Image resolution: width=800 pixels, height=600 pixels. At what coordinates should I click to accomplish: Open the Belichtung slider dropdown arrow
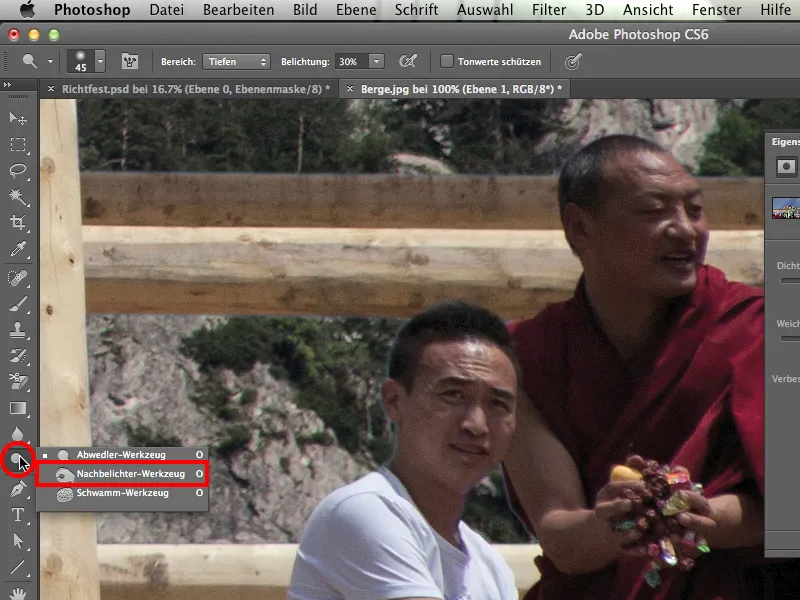coord(376,62)
